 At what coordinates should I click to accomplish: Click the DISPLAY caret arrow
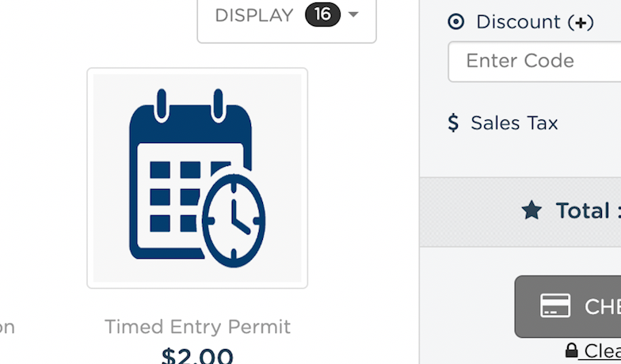[x=353, y=14]
